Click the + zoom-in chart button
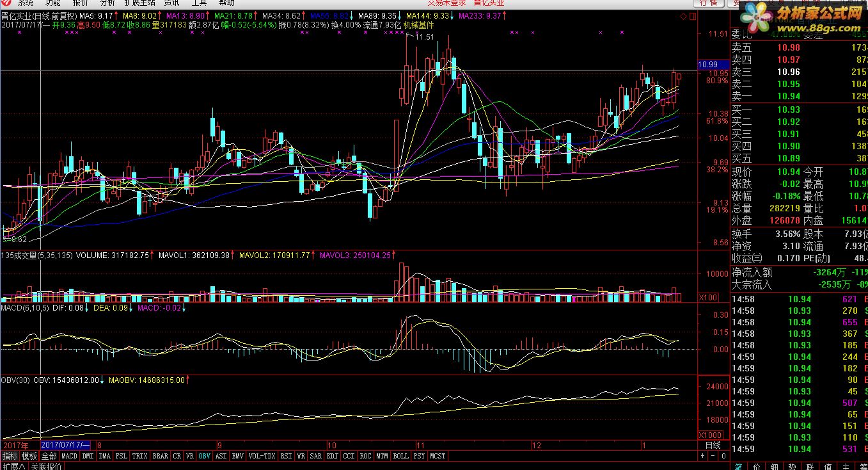Screen dimensions: 868x470 (702, 456)
